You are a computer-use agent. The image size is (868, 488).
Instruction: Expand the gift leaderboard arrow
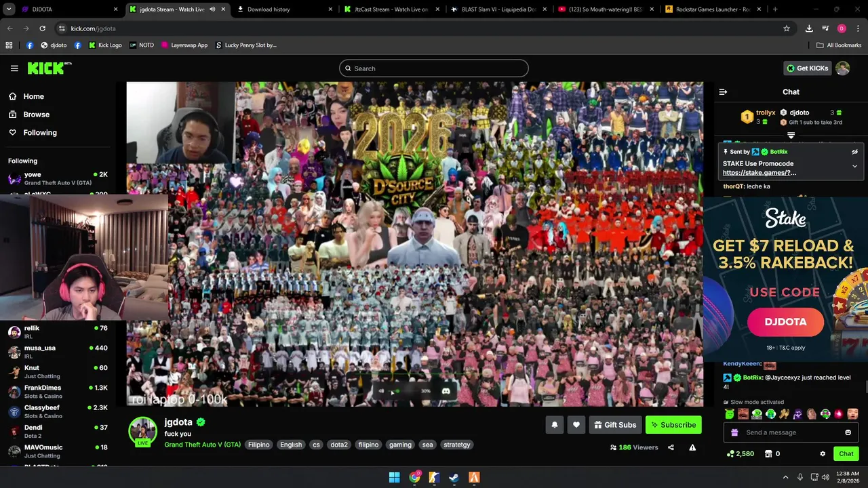[x=791, y=136]
